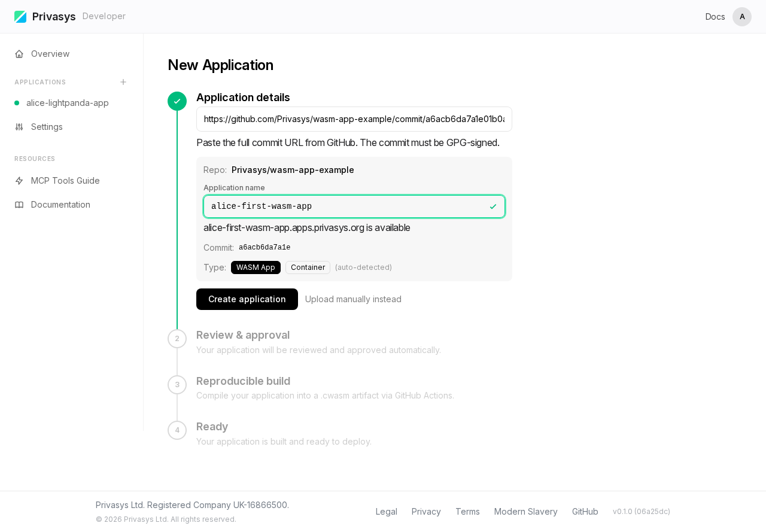Viewport: 766px width, 532px height.
Task: Click the commit URL input field
Action: pos(354,119)
